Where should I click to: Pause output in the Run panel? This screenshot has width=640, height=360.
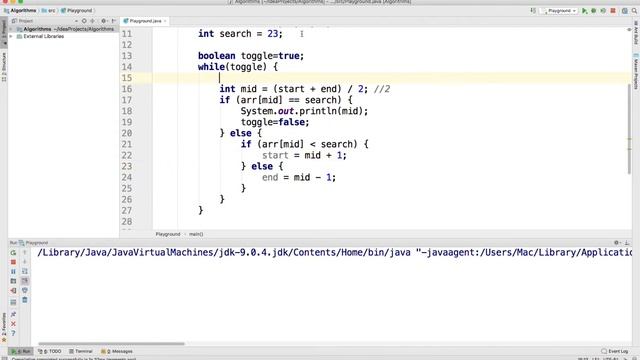(13, 271)
